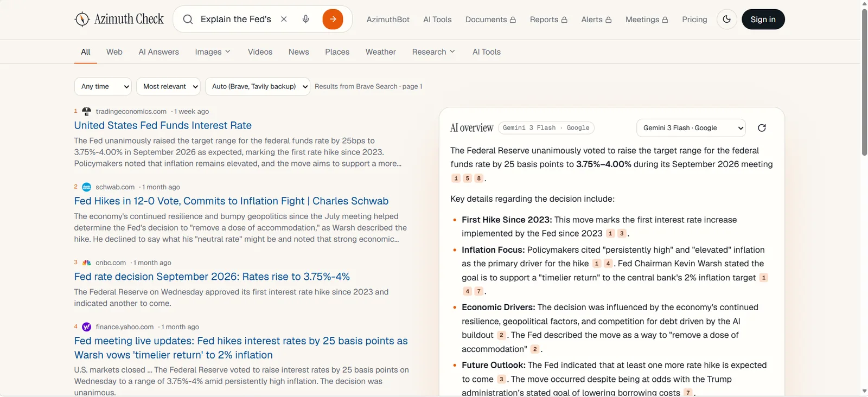868x397 pixels.
Task: Click the magnifier icon in search box
Action: click(x=188, y=20)
